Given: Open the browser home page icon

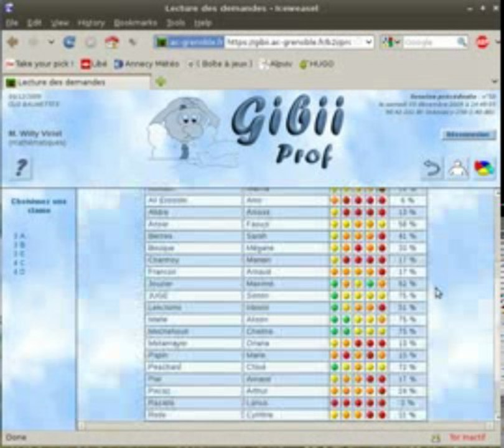Looking at the screenshot, I should 112,42.
